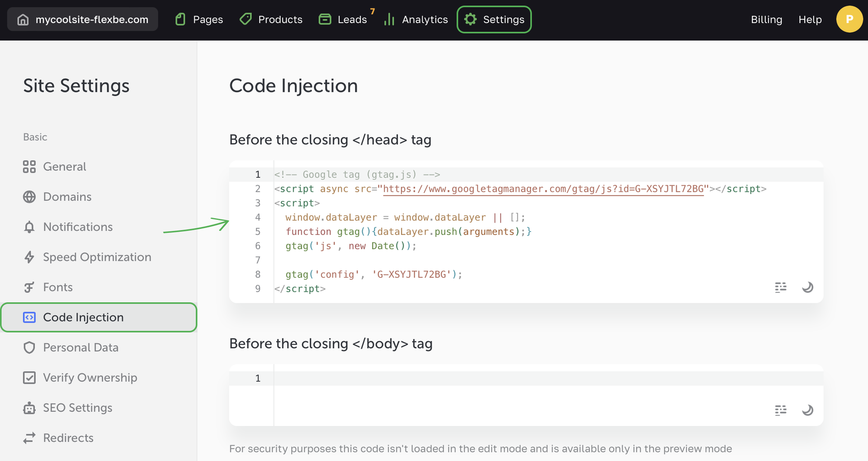View the Analytics section
The height and width of the screenshot is (461, 868).
(x=416, y=19)
